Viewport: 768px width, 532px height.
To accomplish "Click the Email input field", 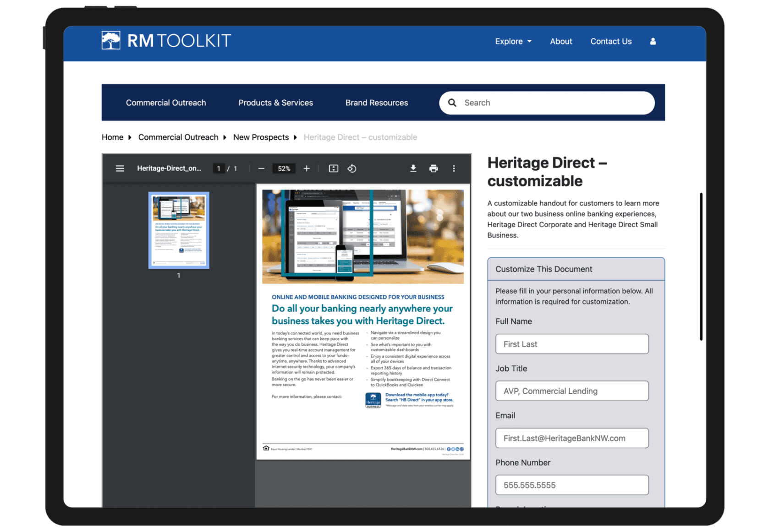I will point(572,438).
